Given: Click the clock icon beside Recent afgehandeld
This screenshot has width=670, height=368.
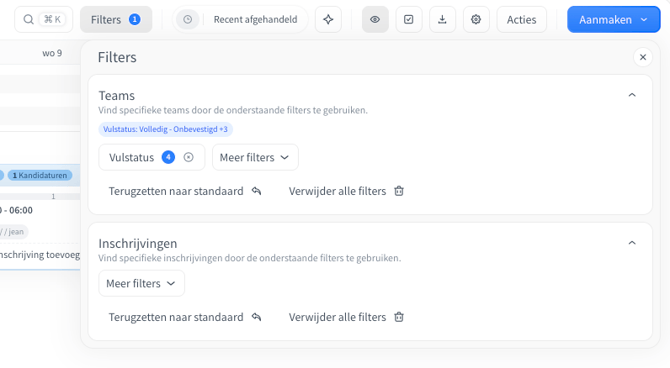Looking at the screenshot, I should (188, 19).
